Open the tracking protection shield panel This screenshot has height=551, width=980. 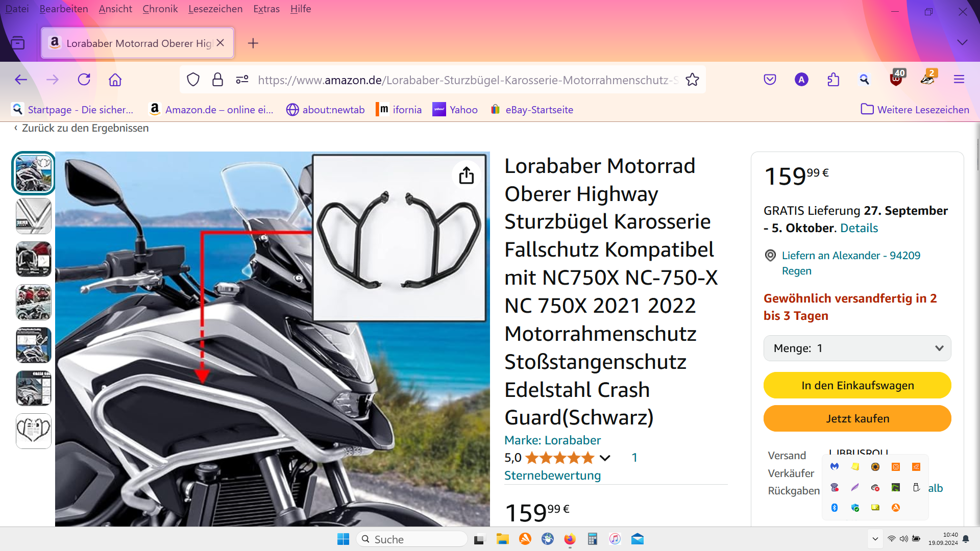(x=193, y=80)
